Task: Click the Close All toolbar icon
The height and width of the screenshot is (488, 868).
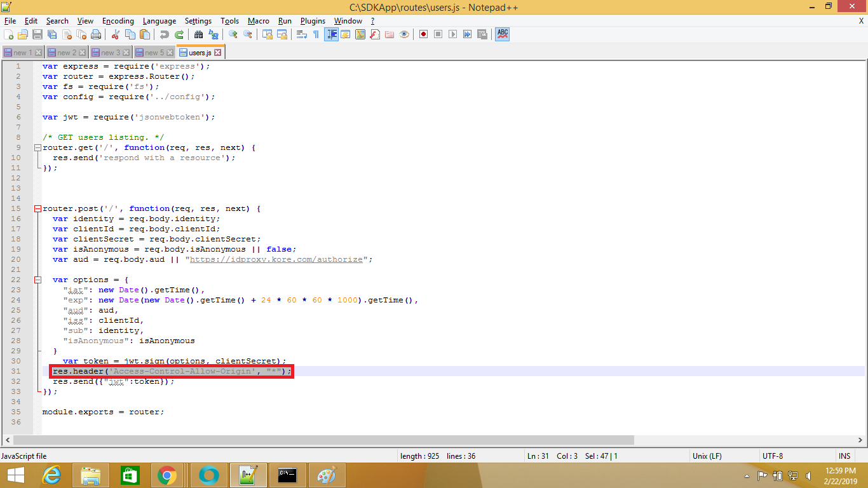Action: coord(81,34)
